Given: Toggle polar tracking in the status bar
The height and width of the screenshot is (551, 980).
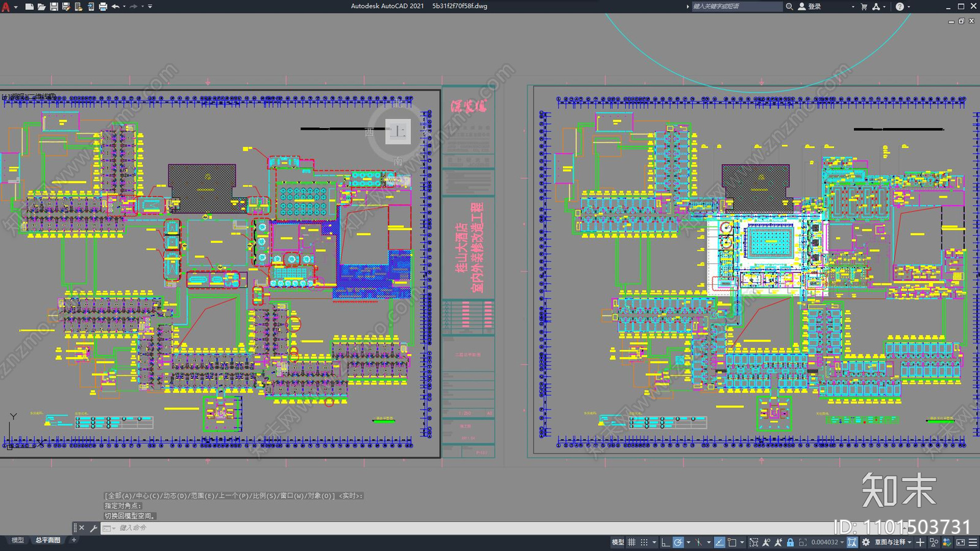Looking at the screenshot, I should pyautogui.click(x=678, y=542).
